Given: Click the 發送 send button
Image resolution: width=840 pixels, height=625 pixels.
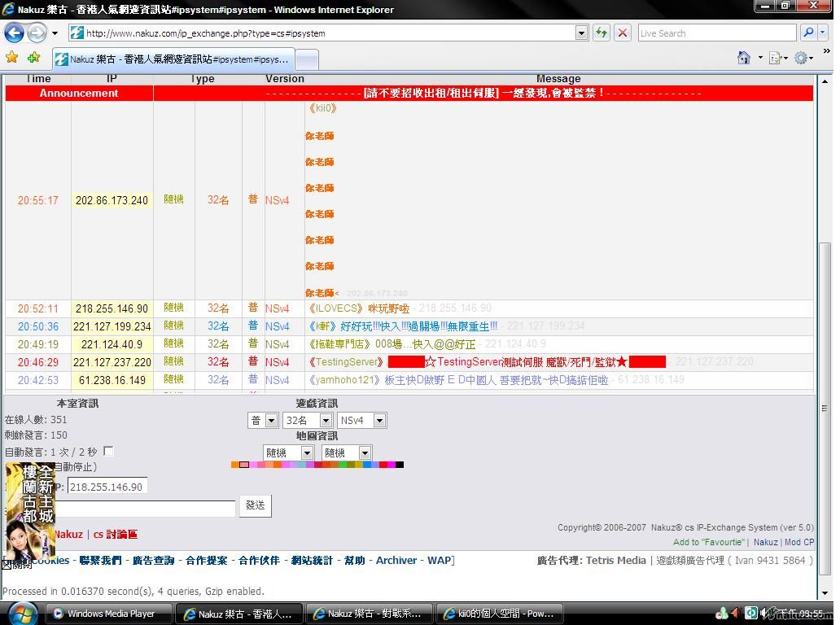Looking at the screenshot, I should [255, 505].
